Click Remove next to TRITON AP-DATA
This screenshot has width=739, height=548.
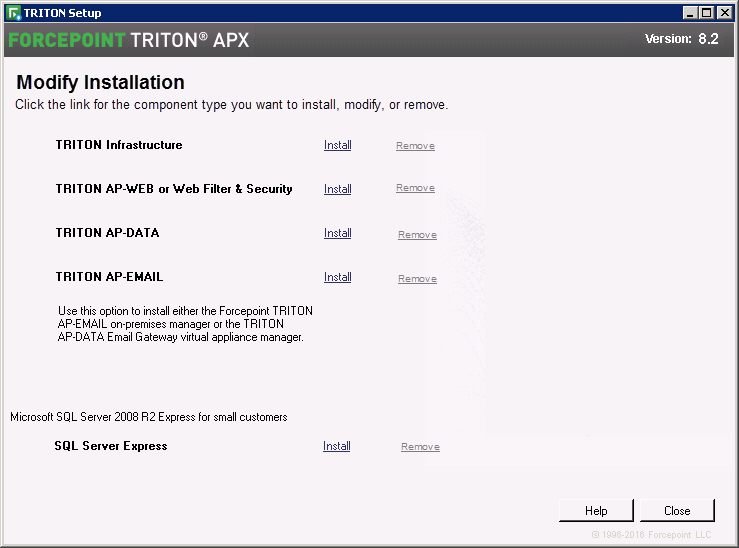click(x=417, y=235)
